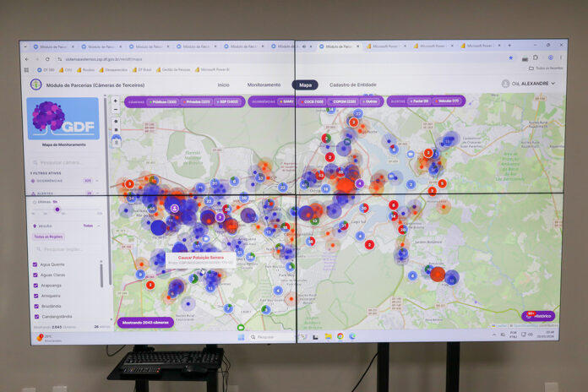Uncheck the Candangolândia region checkbox
Image resolution: width=588 pixels, height=392 pixels.
(37, 317)
